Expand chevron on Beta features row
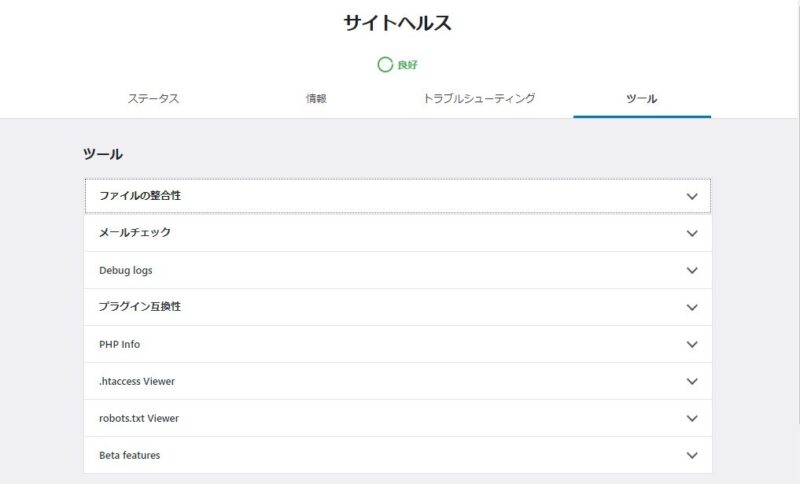Screen dimensions: 800x484 [x=692, y=455]
